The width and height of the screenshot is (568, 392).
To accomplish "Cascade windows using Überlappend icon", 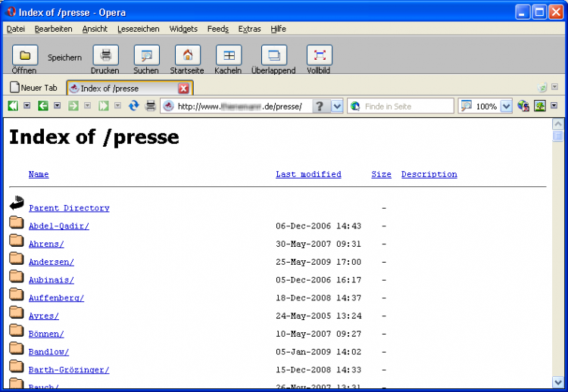I will pyautogui.click(x=274, y=55).
